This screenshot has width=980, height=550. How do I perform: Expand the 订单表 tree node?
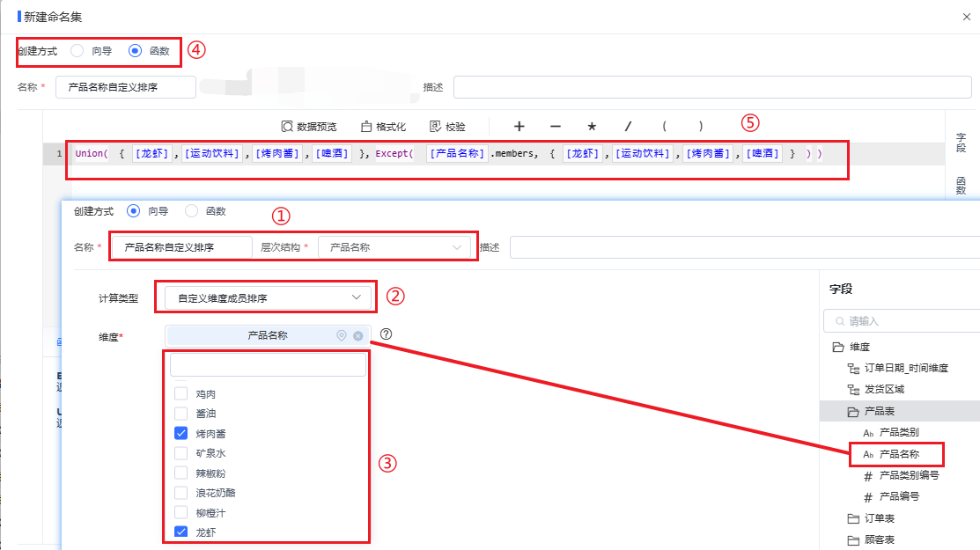[x=880, y=519]
